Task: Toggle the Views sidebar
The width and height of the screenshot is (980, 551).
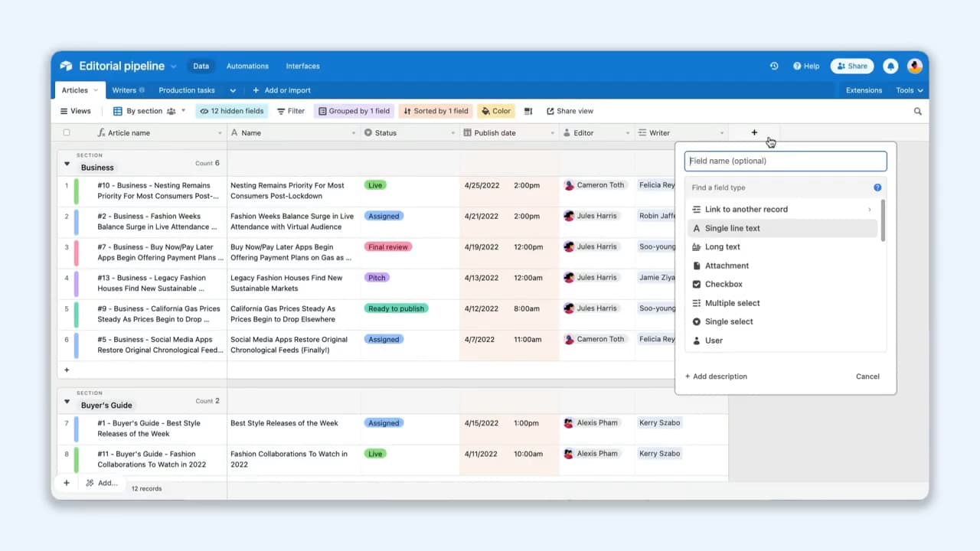Action: click(75, 111)
